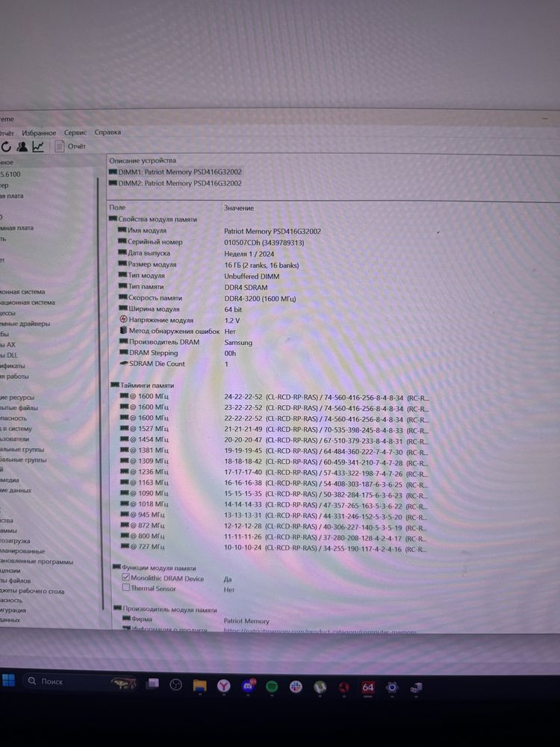The width and height of the screenshot is (560, 747).
Task: Select the partially visible 'емные драйверы' tree item
Action: (x=25, y=324)
